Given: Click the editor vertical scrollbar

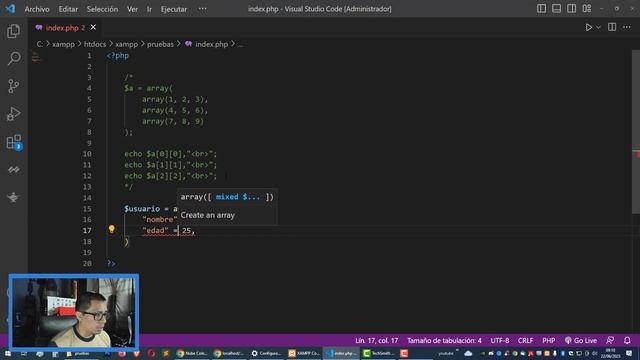Looking at the screenshot, I should 636,131.
